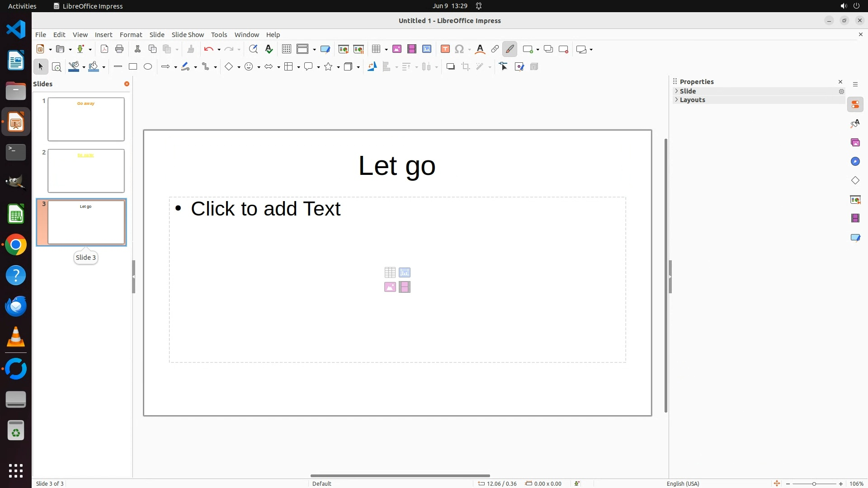
Task: Insert a chart using the toolbar icon
Action: pyautogui.click(x=427, y=49)
